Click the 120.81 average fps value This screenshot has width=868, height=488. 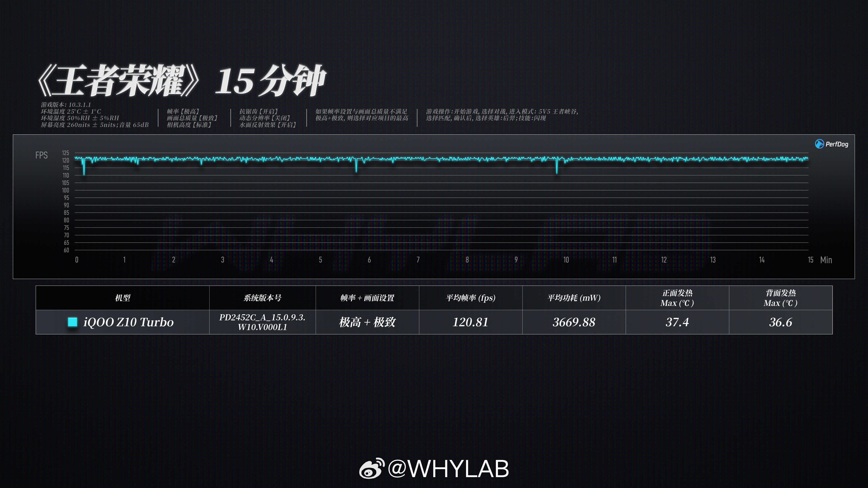(x=470, y=322)
